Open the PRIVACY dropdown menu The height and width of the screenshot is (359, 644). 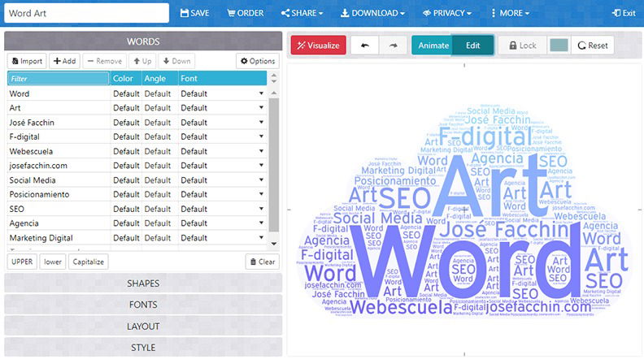coord(447,13)
